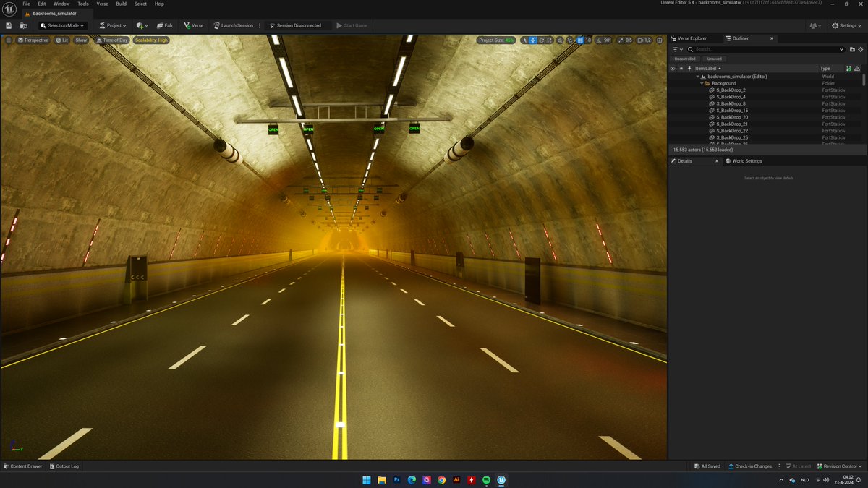This screenshot has height=488, width=868.
Task: Activate the Rotate gizmo tool
Action: point(542,40)
